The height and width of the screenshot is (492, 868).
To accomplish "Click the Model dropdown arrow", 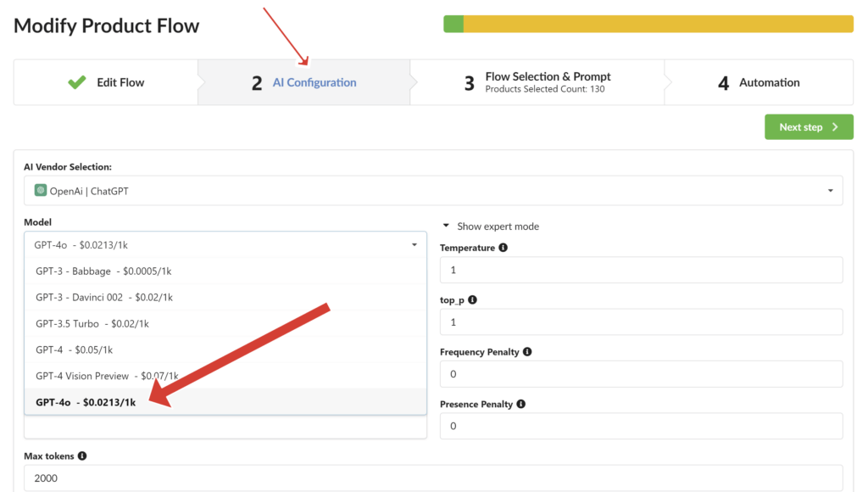I will coord(415,244).
